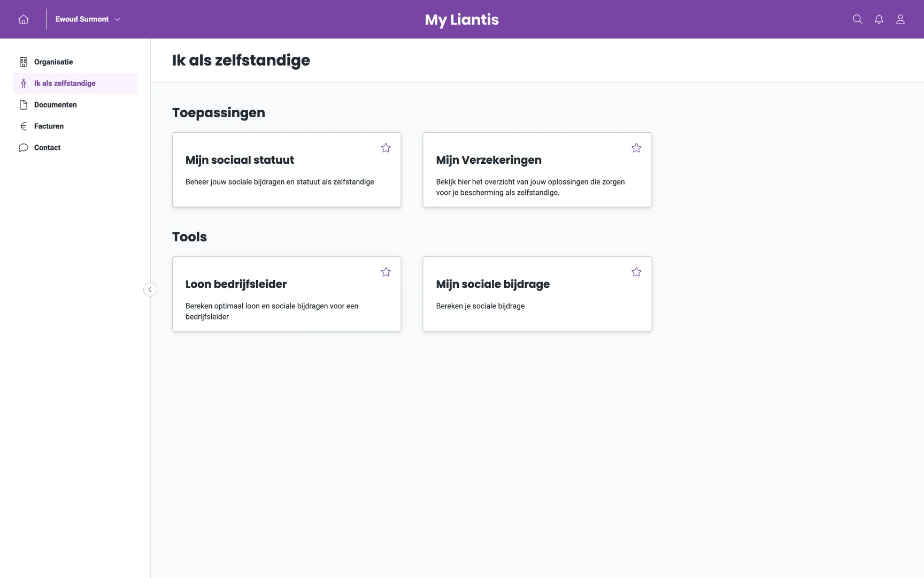
Task: Click the text "Bereken je sociale bijdrage"
Action: (x=480, y=306)
